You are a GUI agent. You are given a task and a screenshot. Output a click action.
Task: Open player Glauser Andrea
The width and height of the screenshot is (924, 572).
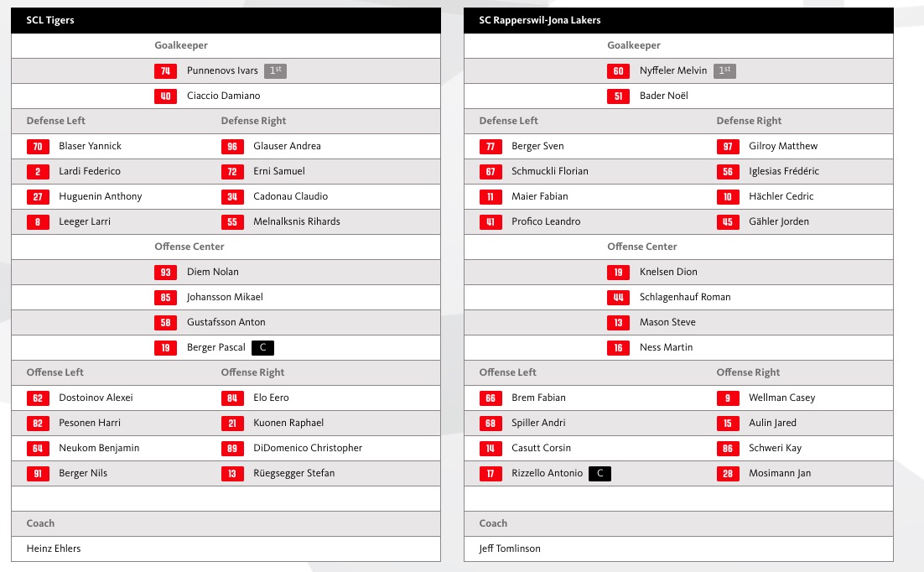[287, 146]
